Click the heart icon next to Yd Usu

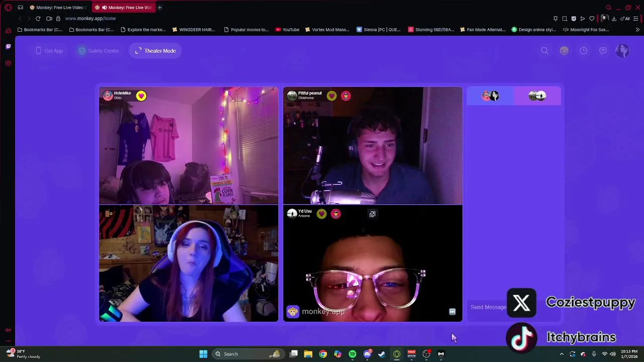pyautogui.click(x=321, y=214)
